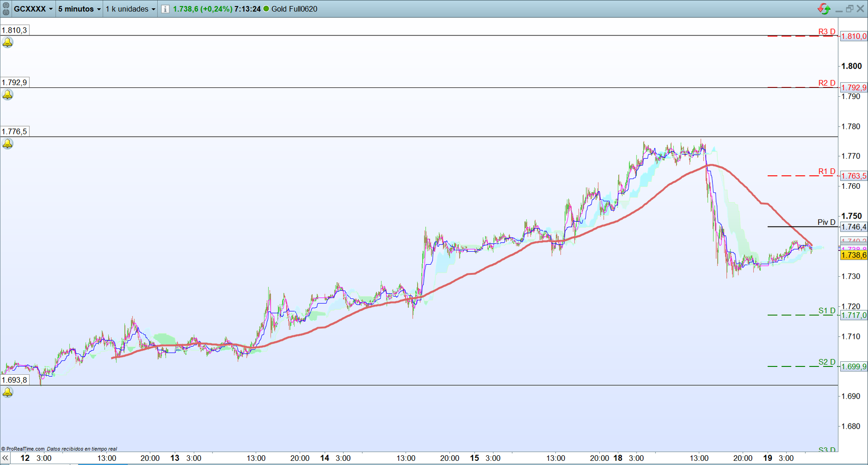Viewport: 868px width, 465px height.
Task: Select the 1.776,5 alert level label
Action: click(14, 131)
